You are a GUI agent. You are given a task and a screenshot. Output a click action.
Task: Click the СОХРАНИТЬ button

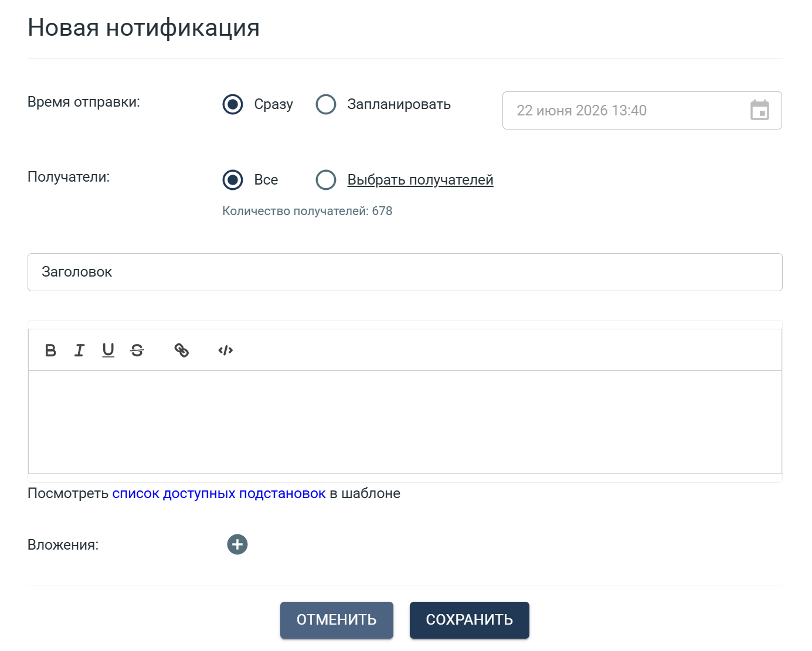[470, 620]
